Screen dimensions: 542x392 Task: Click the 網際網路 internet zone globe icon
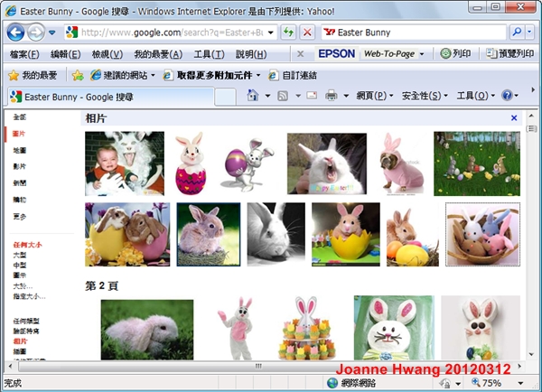pyautogui.click(x=332, y=383)
